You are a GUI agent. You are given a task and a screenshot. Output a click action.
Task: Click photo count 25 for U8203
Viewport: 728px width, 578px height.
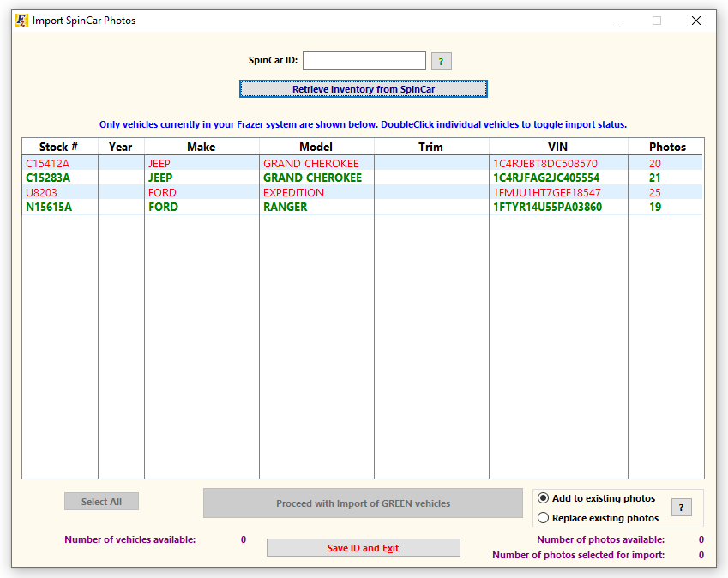tap(655, 193)
